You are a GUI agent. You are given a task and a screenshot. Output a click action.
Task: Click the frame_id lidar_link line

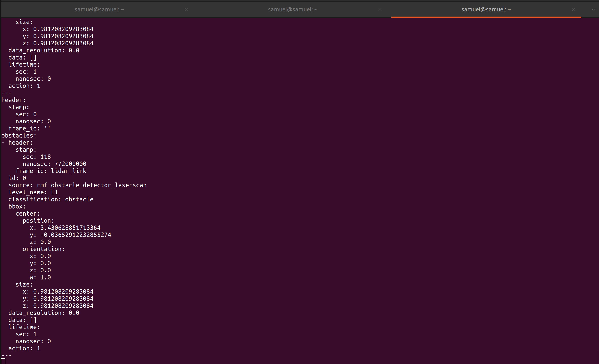click(x=51, y=171)
